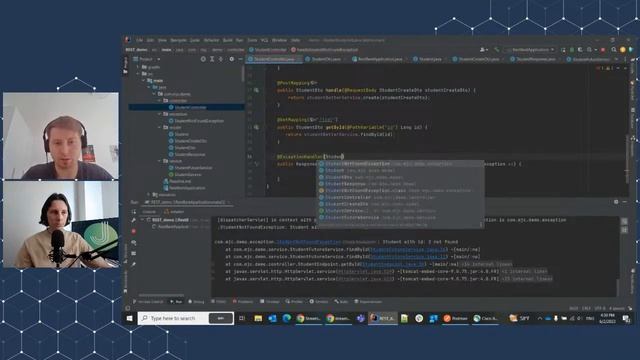Open the Student.java editor tab
Screen dimensions: 640x360
pos(430,59)
